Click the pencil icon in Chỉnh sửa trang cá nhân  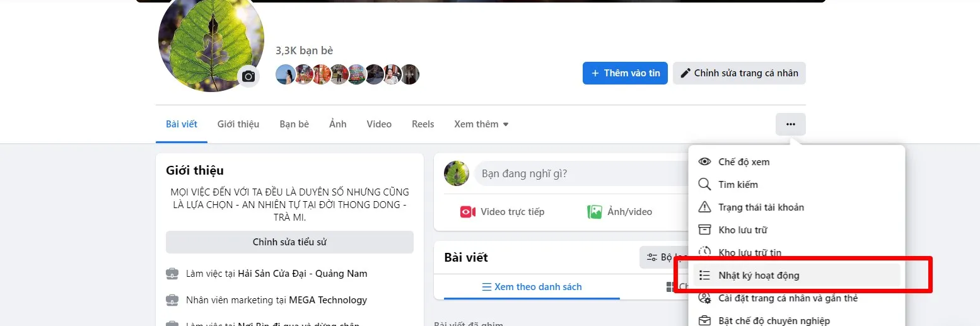[685, 73]
